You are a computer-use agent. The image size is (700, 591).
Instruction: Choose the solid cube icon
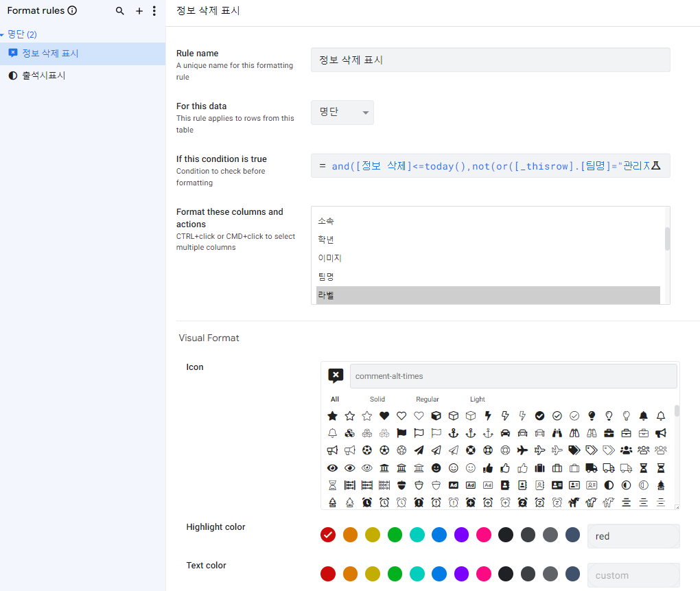pyautogui.click(x=436, y=416)
